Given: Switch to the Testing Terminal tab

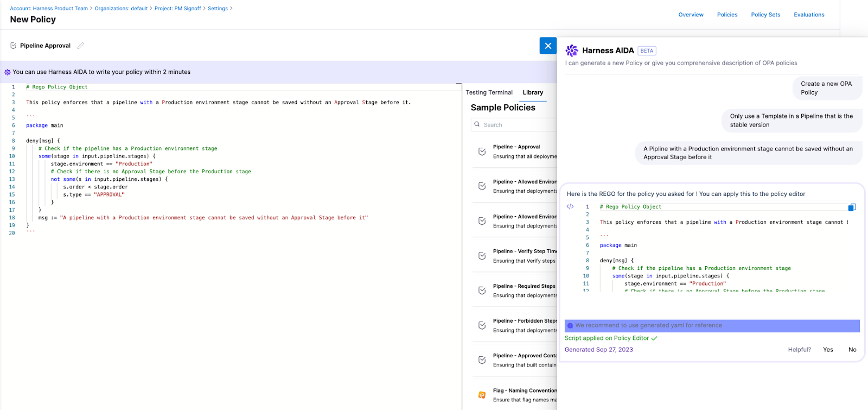Looking at the screenshot, I should pyautogui.click(x=489, y=92).
